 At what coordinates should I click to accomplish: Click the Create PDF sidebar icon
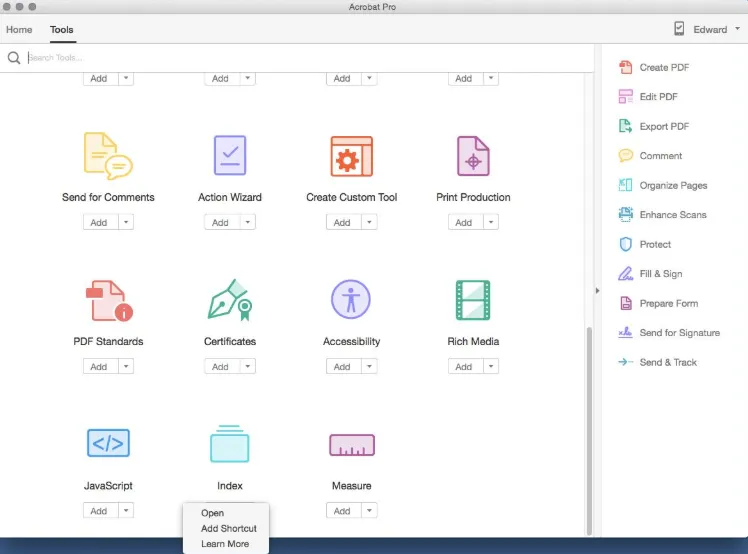[x=625, y=67]
